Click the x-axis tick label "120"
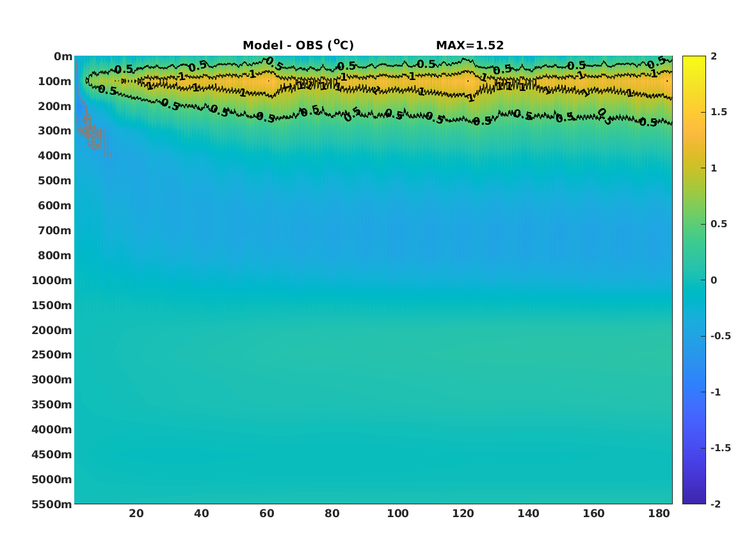Screen dimensions: 747x560 (x=463, y=513)
